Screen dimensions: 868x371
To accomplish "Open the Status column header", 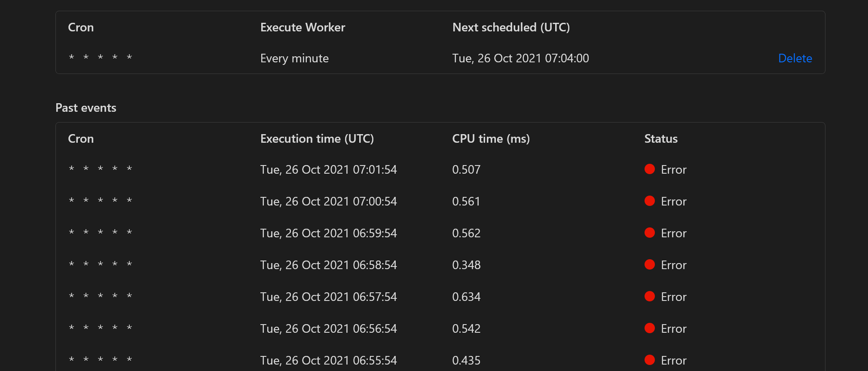I will tap(660, 138).
